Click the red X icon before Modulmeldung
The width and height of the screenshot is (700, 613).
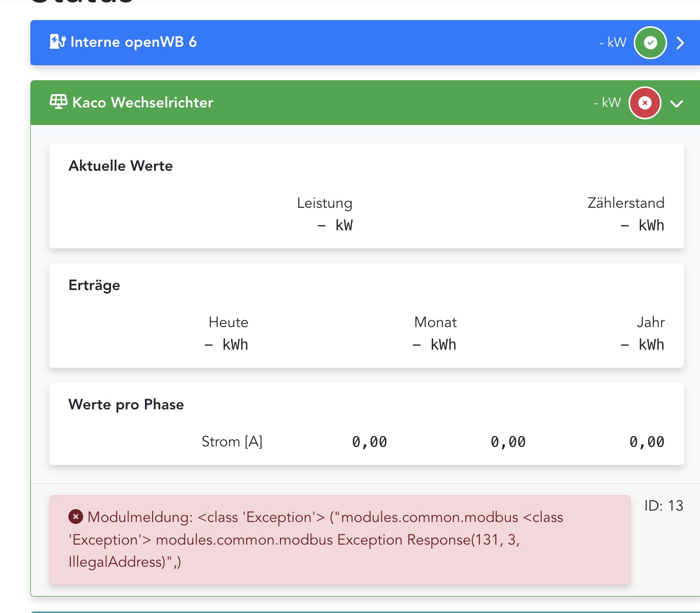tap(76, 517)
